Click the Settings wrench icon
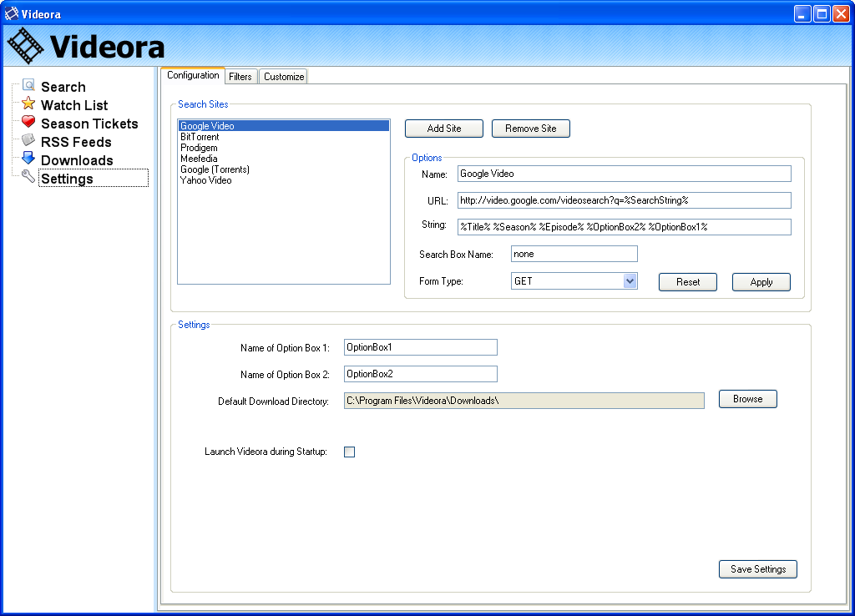The image size is (855, 616). tap(28, 177)
